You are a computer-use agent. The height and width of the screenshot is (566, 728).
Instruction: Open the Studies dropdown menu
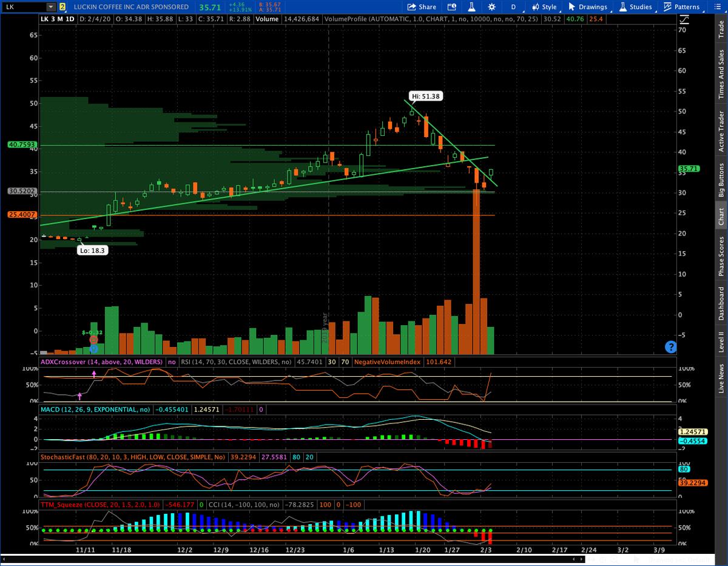tap(636, 7)
